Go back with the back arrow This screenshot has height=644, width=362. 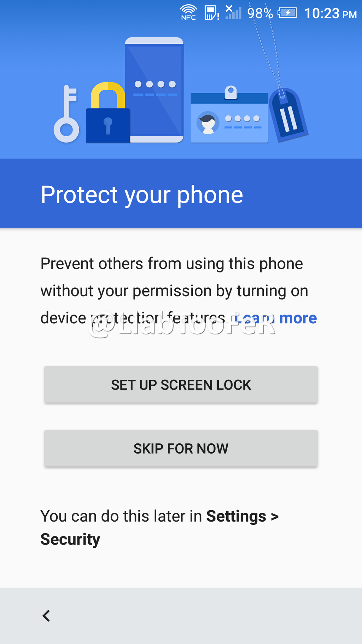(x=46, y=616)
